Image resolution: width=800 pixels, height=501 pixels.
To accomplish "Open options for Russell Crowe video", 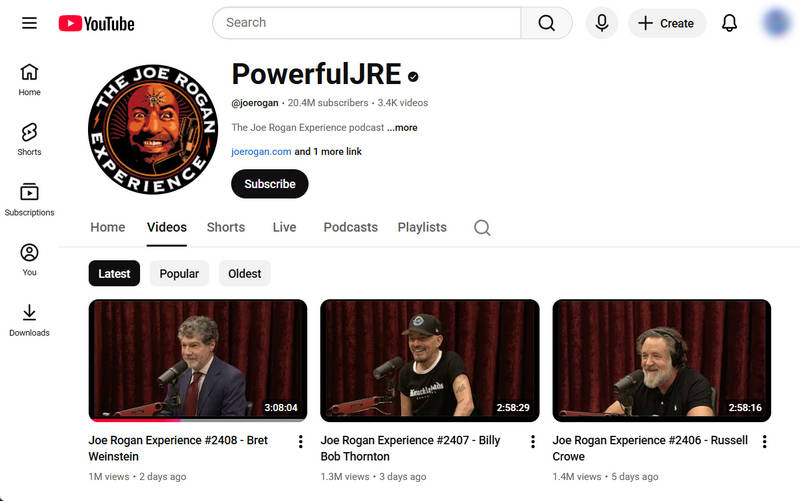I will point(764,441).
